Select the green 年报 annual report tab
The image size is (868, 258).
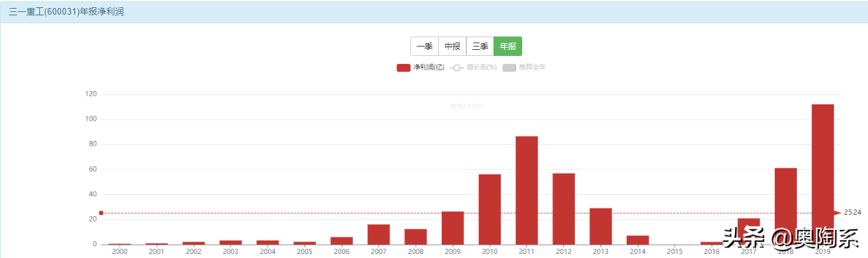[508, 47]
